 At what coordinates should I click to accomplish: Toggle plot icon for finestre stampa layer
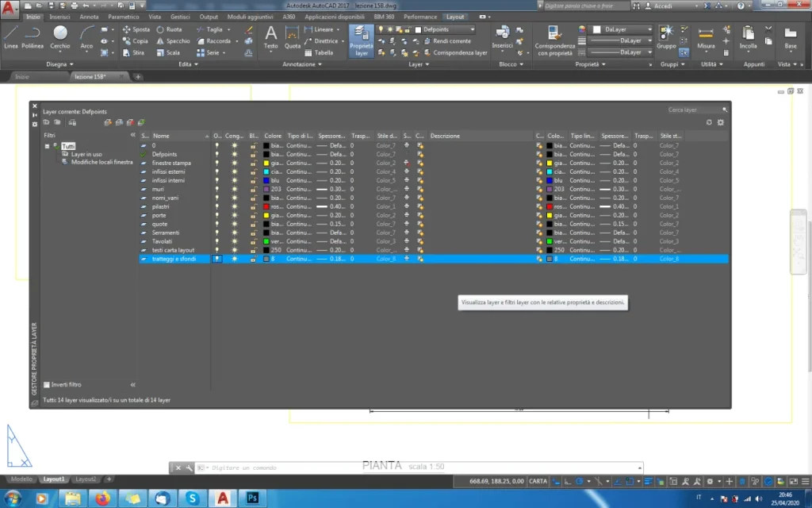[x=407, y=163]
